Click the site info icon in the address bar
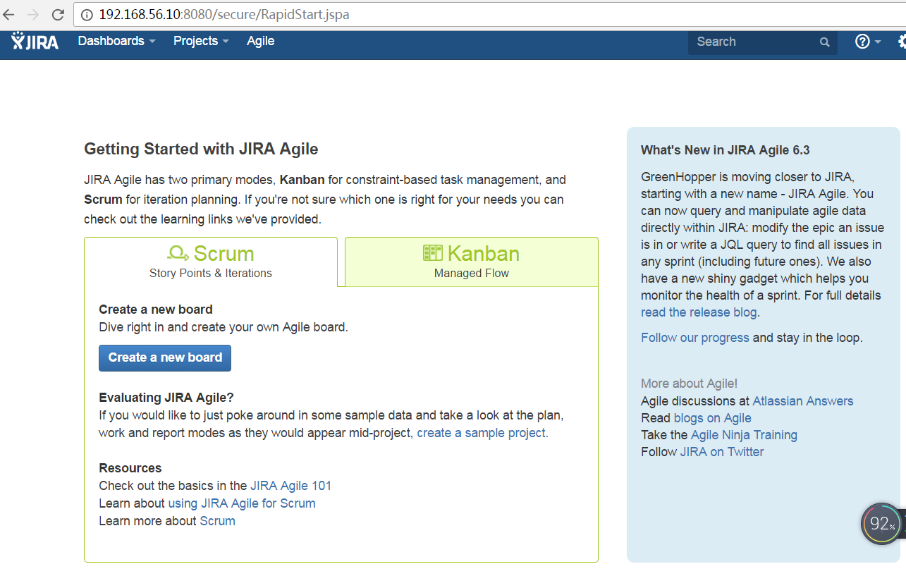Screen dimensions: 906x588 tap(87, 15)
